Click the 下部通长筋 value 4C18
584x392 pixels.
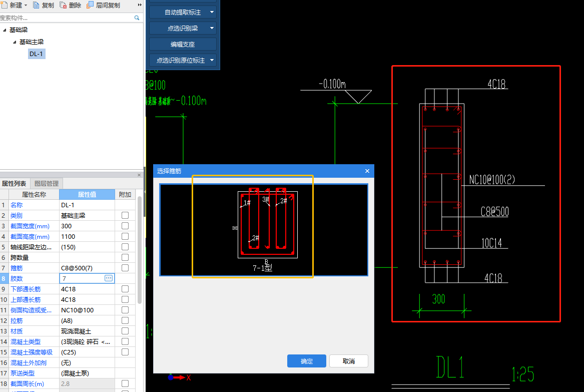pyautogui.click(x=87, y=289)
